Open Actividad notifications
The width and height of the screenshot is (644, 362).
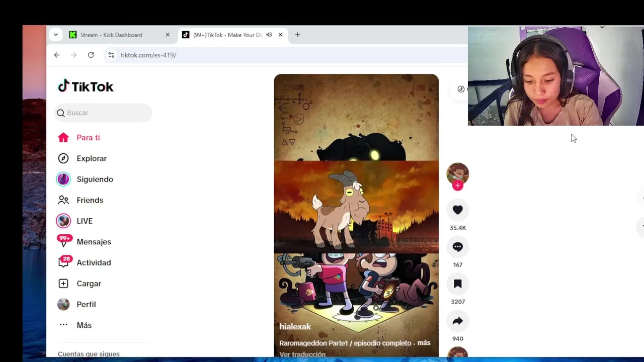[x=94, y=262]
